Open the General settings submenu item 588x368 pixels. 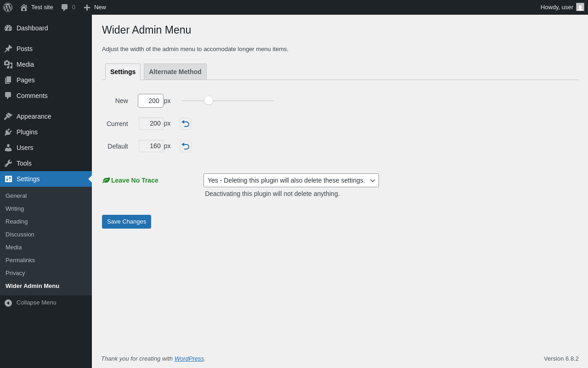coord(16,195)
